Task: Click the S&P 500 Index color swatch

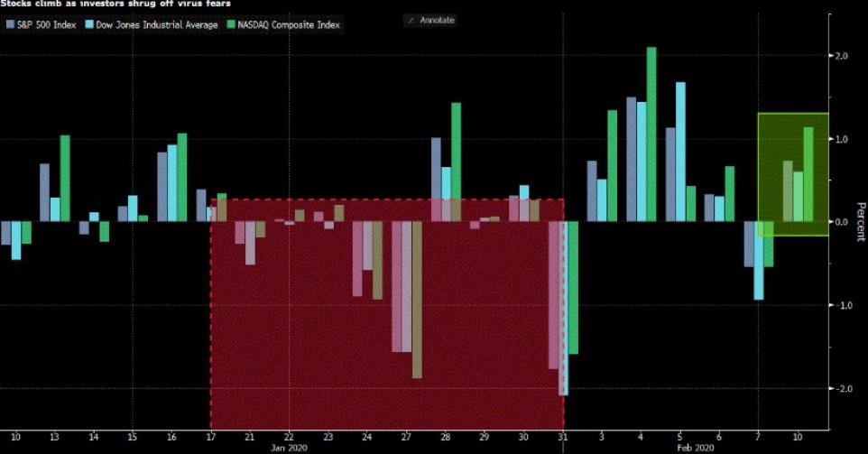Action: point(9,25)
